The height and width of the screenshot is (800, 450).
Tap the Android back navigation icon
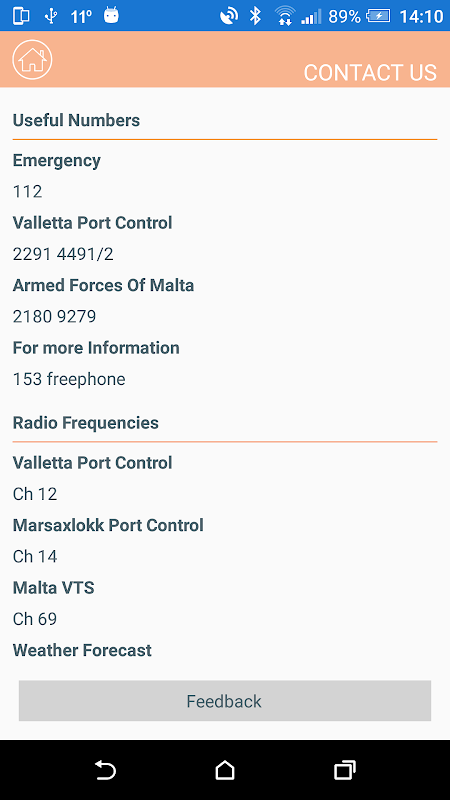tap(106, 769)
